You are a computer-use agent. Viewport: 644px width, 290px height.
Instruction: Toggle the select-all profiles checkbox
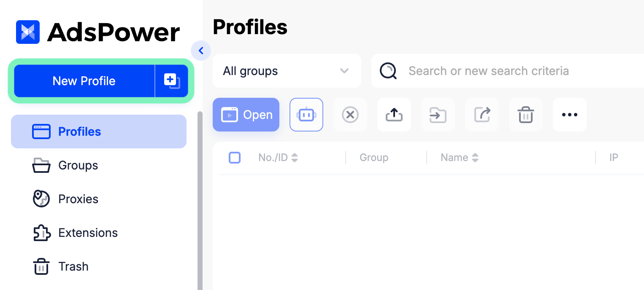(x=235, y=158)
